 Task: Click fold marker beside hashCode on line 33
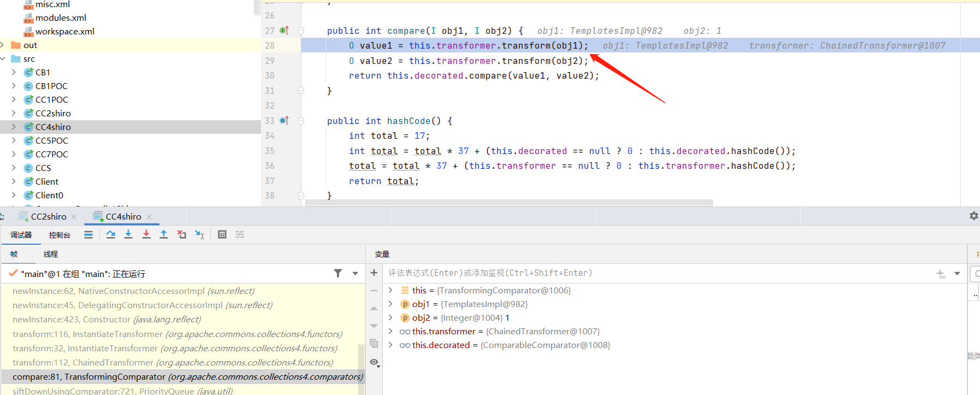(301, 121)
